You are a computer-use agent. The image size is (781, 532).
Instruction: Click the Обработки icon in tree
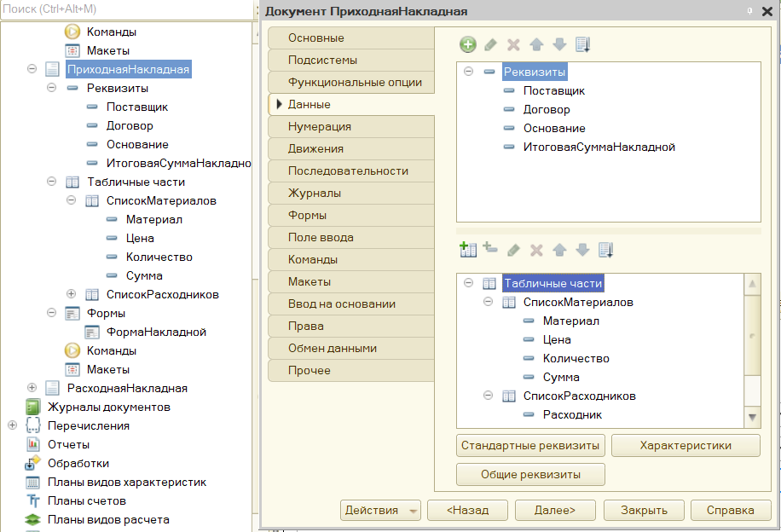click(32, 463)
